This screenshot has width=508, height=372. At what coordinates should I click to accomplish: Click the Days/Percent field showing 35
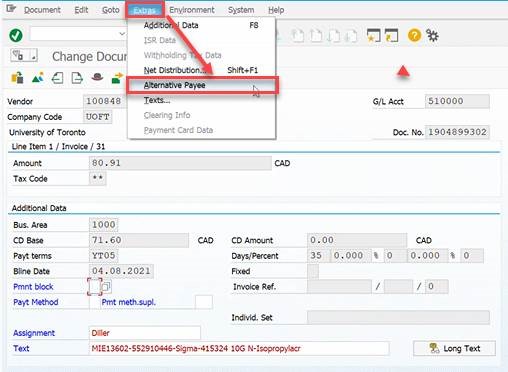click(317, 256)
